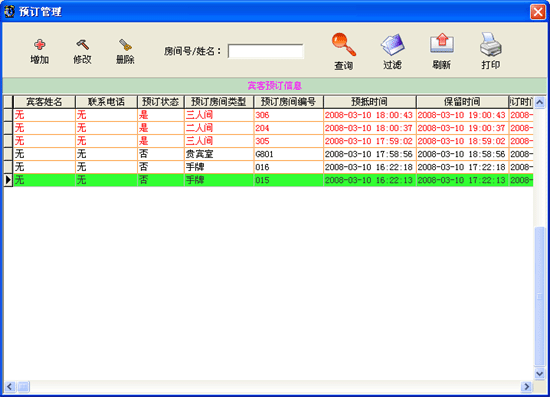
Task: Select the hammer 修改 icon
Action: click(x=82, y=45)
